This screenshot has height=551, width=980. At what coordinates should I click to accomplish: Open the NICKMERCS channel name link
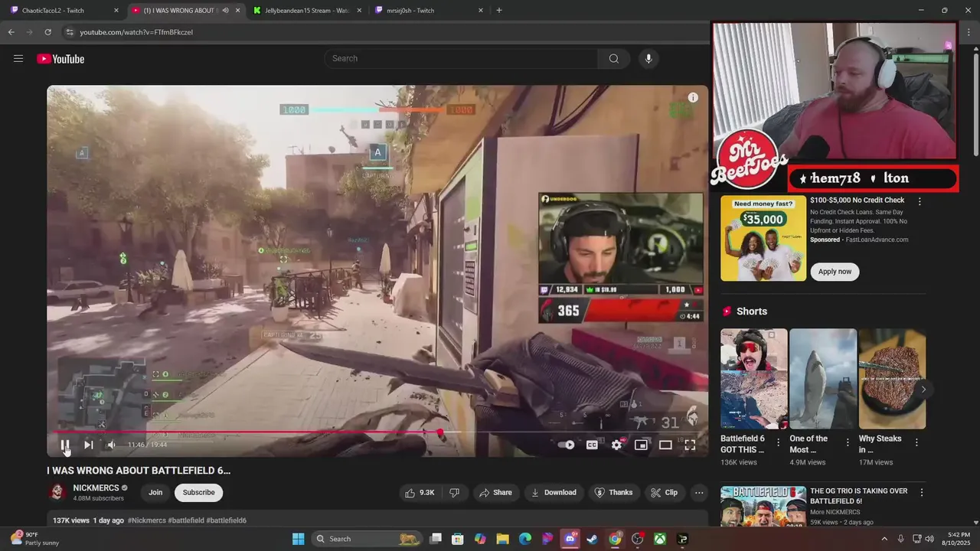pos(96,488)
